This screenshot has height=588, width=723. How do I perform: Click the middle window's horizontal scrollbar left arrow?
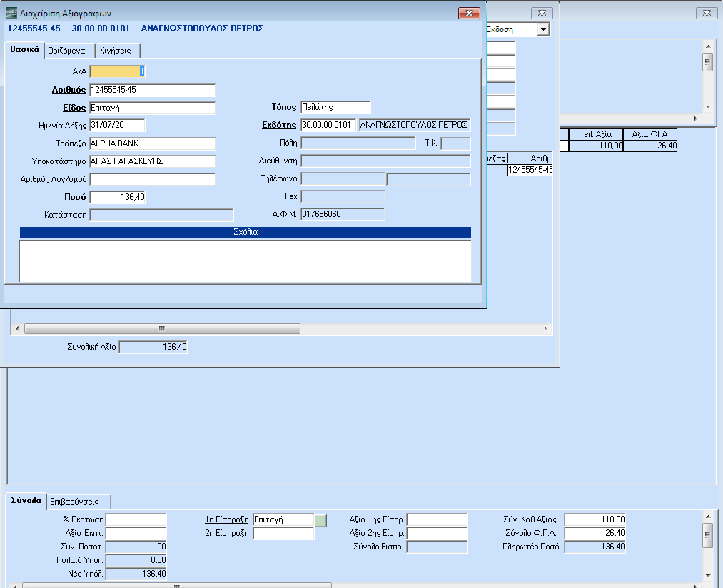click(17, 328)
